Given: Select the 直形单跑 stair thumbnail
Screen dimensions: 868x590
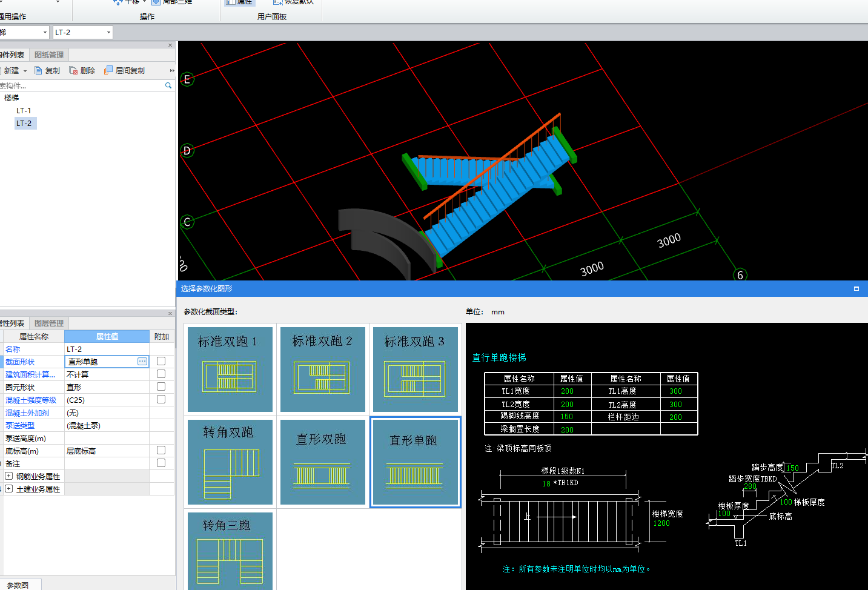Looking at the screenshot, I should tap(416, 462).
